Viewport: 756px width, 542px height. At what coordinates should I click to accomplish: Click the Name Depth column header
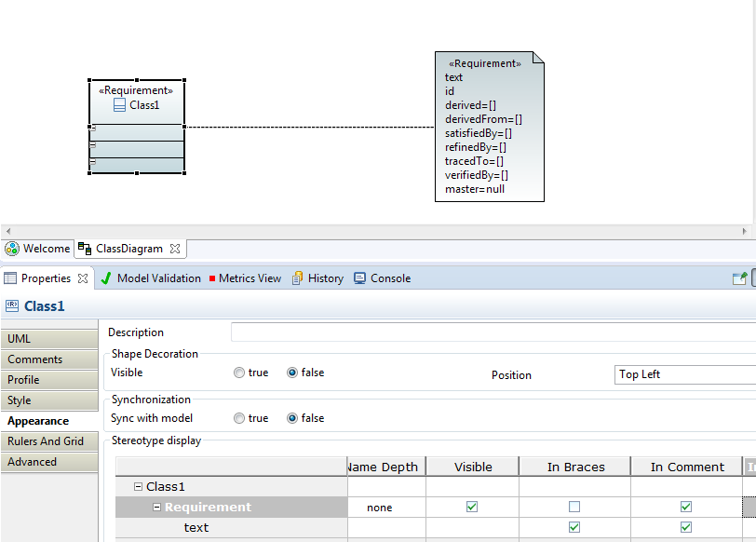(x=386, y=467)
